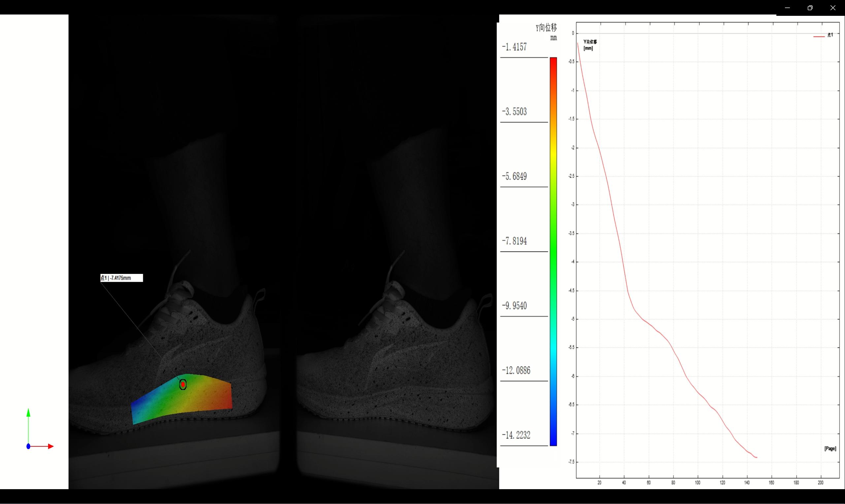Click the -14.2232 minimum colorbar value
The height and width of the screenshot is (504, 845).
click(516, 435)
